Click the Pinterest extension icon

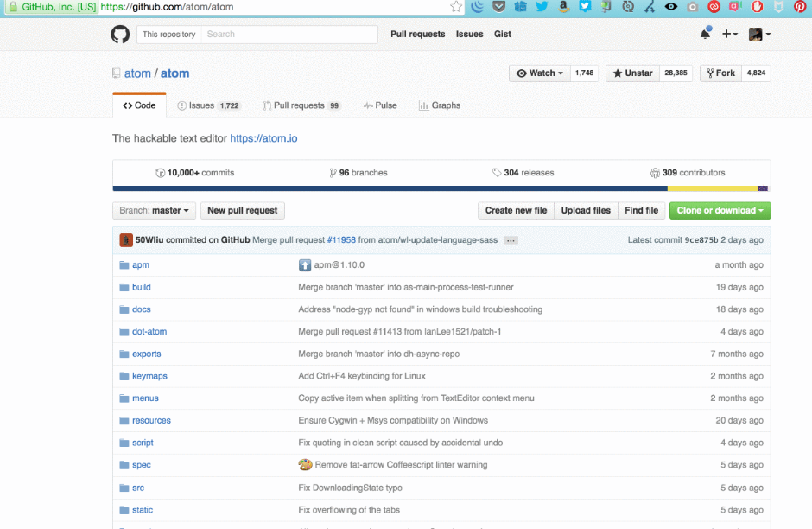coord(800,7)
